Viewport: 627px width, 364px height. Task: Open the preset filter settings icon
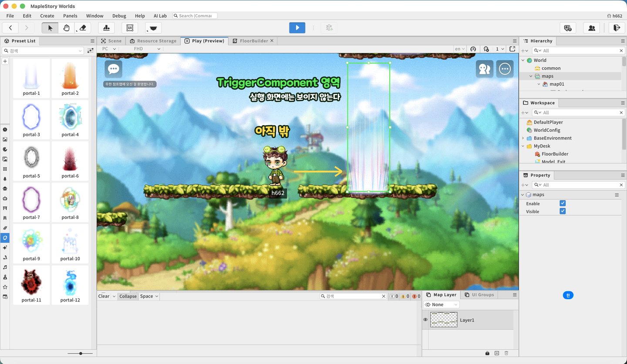point(90,51)
